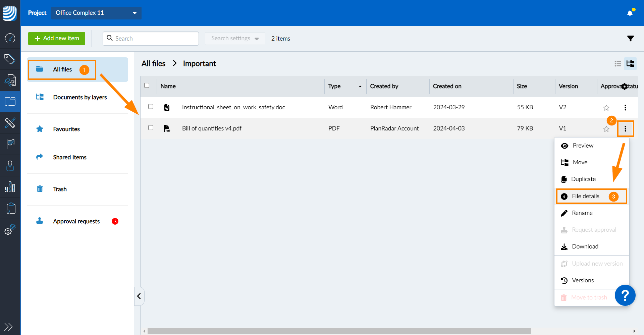
Task: Click the All files breadcrumb link
Action: (153, 63)
